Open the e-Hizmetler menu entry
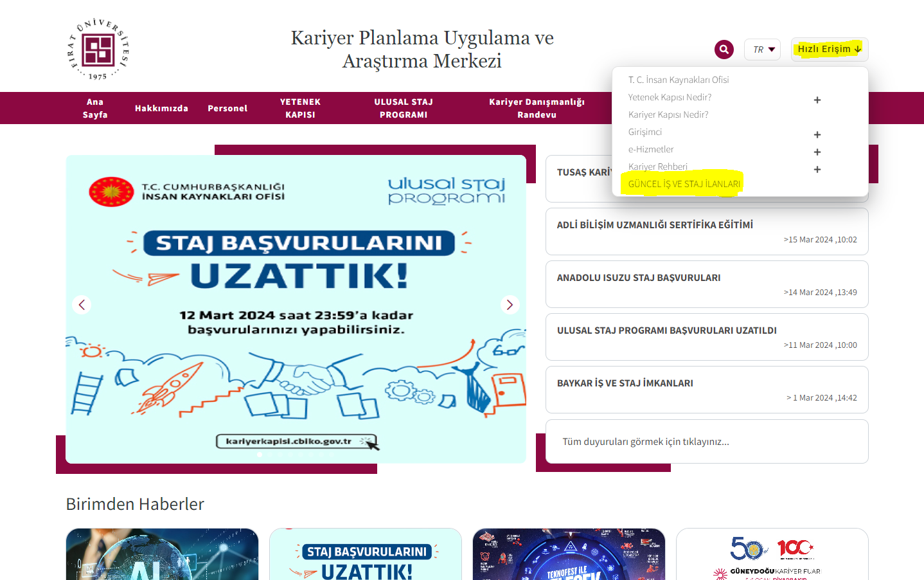924x580 pixels. pos(651,149)
